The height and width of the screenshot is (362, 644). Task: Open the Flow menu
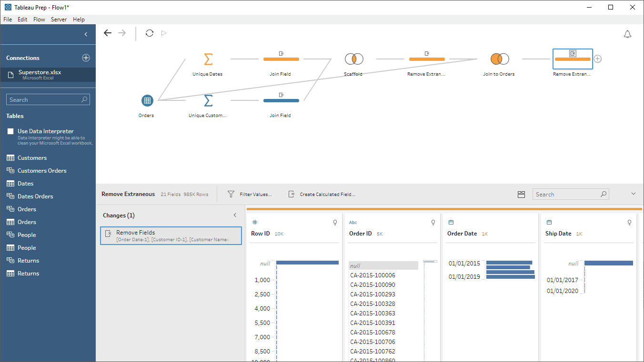(x=39, y=20)
